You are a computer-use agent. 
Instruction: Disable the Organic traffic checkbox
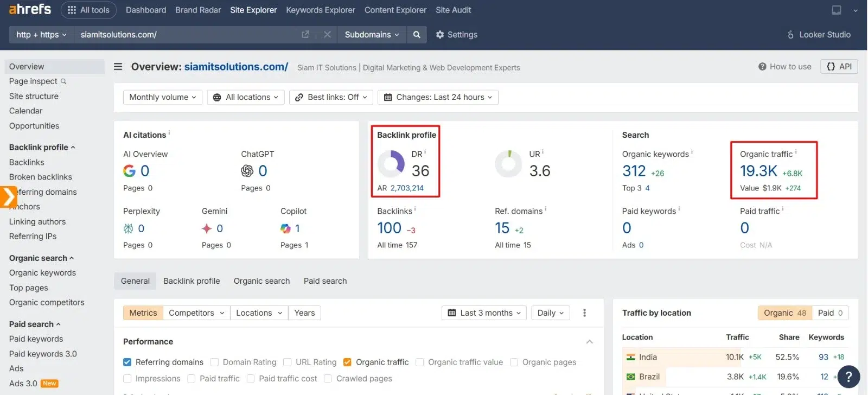[348, 362]
